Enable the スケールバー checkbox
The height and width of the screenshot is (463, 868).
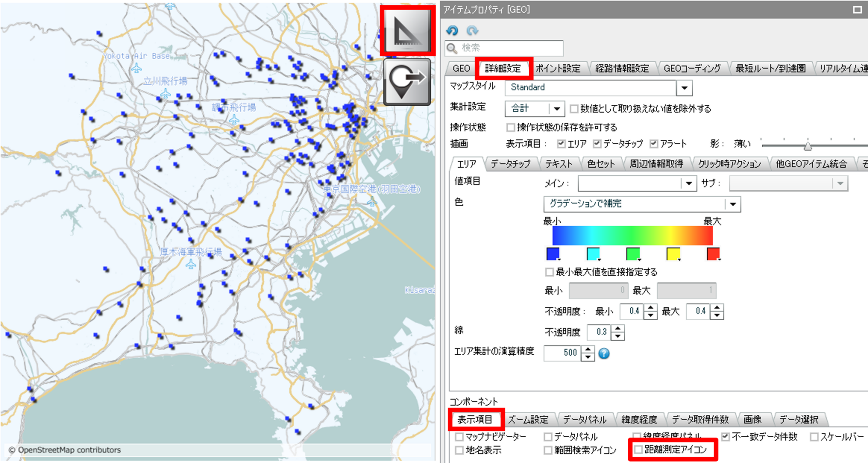tap(814, 437)
